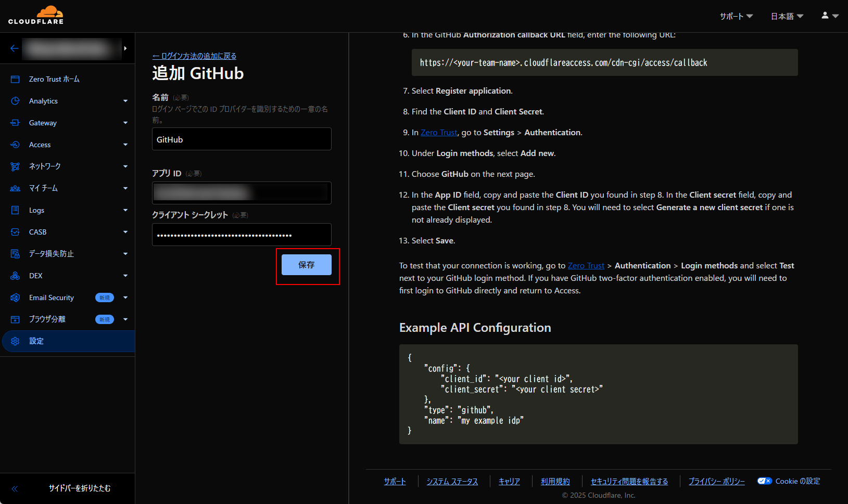The width and height of the screenshot is (848, 504).
Task: Open the footer サポート link
Action: pos(395,482)
